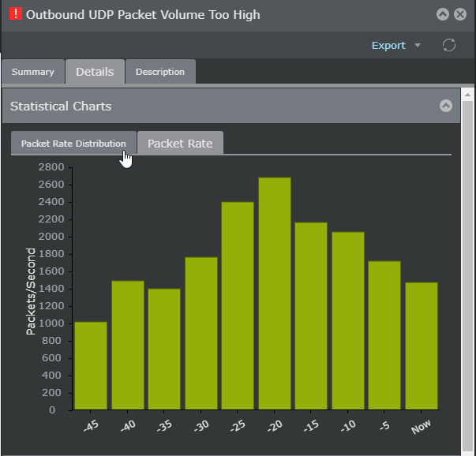Click the bar at -40 minutes
Screen dimensions: 476x456
(128, 346)
